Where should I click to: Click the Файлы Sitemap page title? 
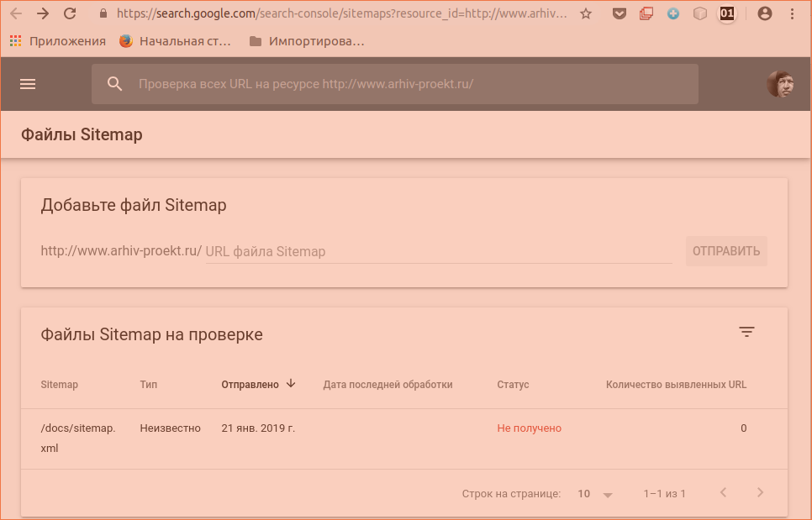[82, 134]
